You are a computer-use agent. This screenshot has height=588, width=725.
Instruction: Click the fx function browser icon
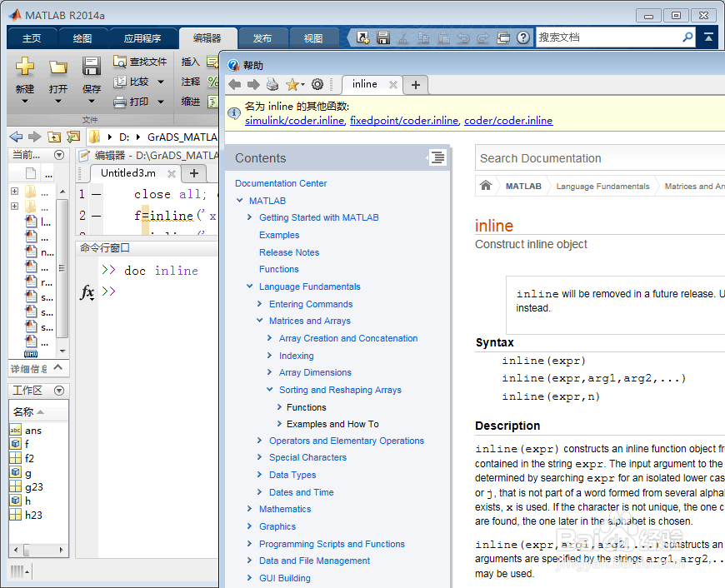click(87, 292)
